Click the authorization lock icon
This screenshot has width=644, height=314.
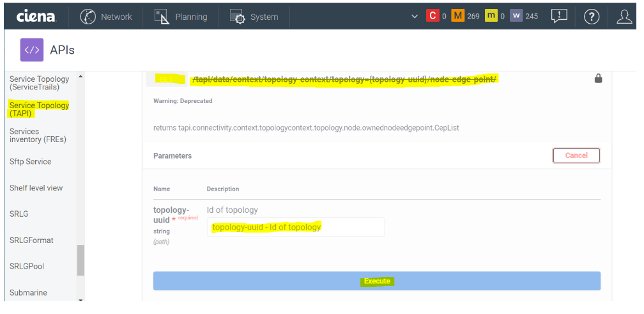(x=599, y=78)
